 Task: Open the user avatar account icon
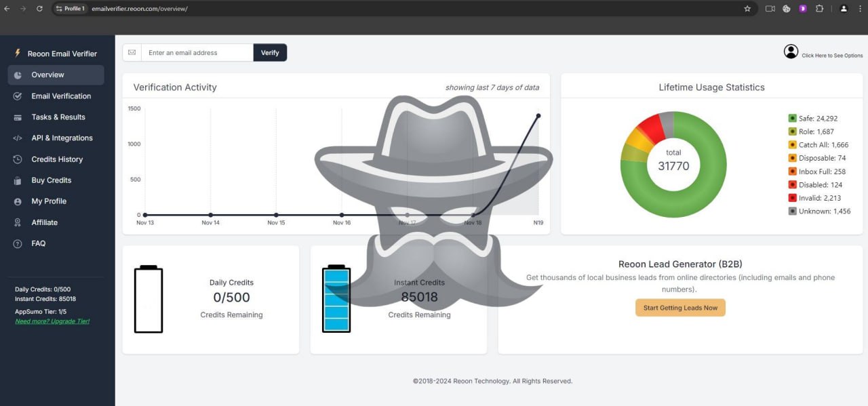(791, 52)
